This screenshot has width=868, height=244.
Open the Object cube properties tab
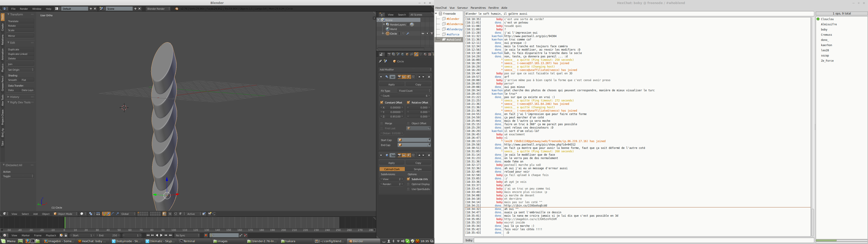(407, 54)
